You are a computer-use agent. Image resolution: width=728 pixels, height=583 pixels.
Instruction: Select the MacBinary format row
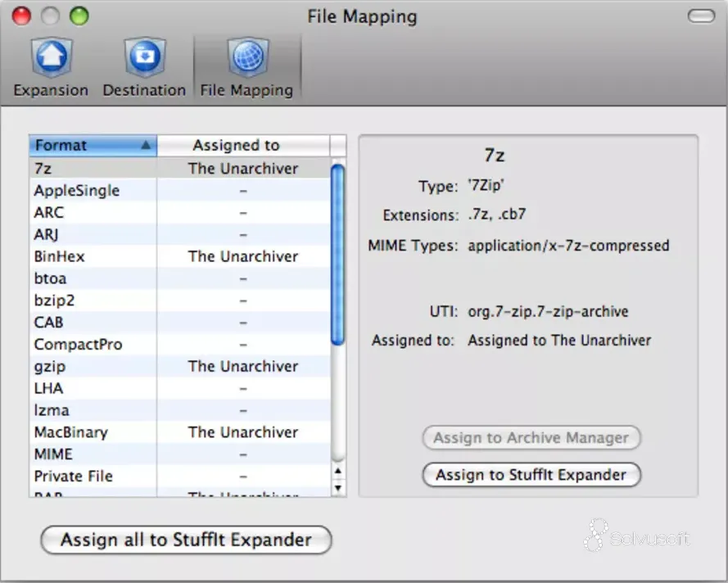[179, 432]
